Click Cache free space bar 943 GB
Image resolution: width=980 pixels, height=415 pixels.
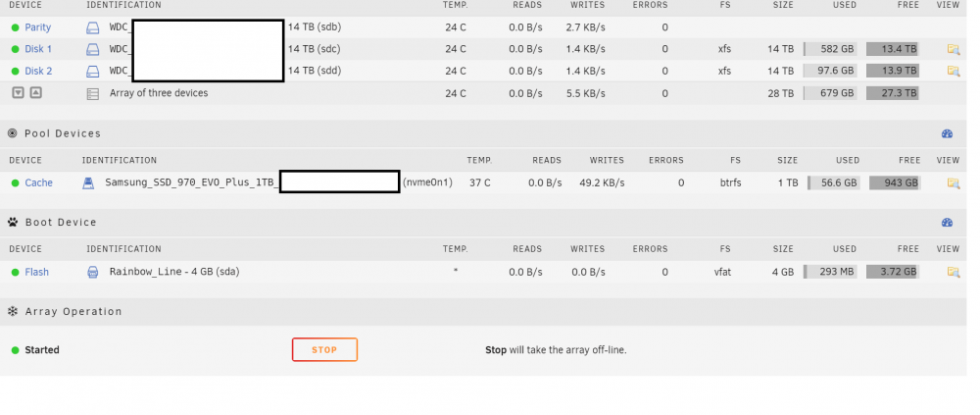(x=897, y=182)
